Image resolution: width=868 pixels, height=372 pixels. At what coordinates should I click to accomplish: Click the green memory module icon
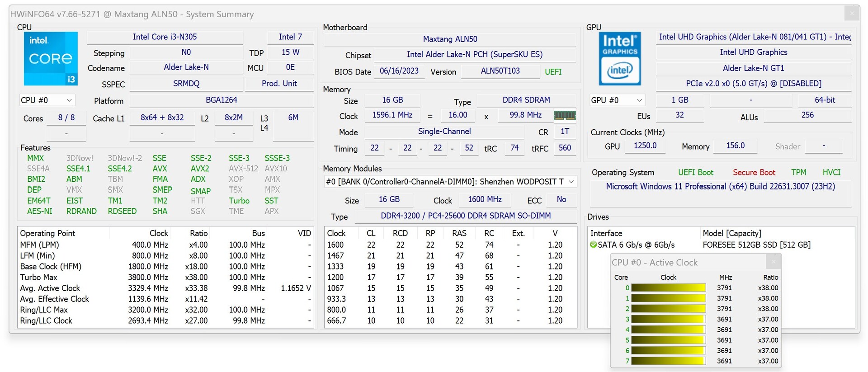pyautogui.click(x=565, y=115)
